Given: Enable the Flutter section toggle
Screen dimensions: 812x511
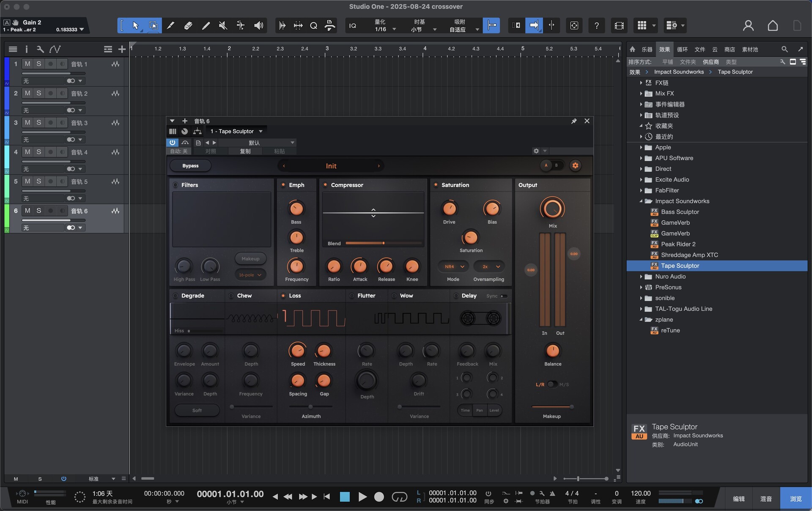Looking at the screenshot, I should coord(351,296).
